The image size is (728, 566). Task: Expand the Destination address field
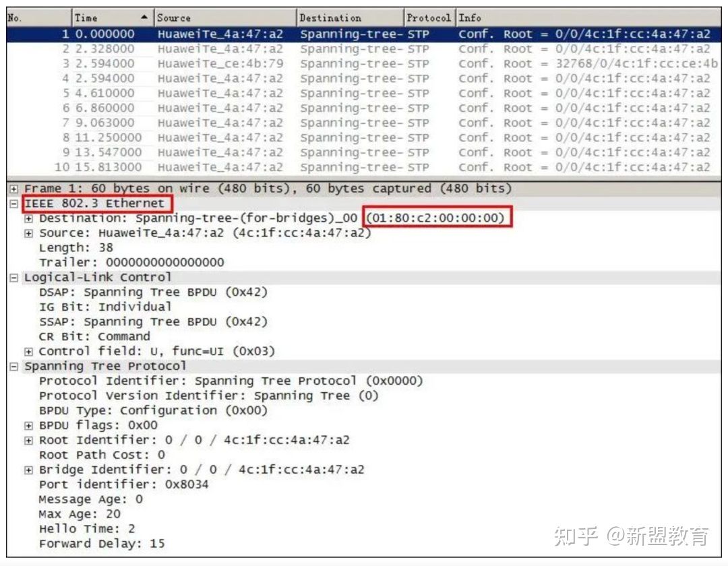pyautogui.click(x=28, y=219)
